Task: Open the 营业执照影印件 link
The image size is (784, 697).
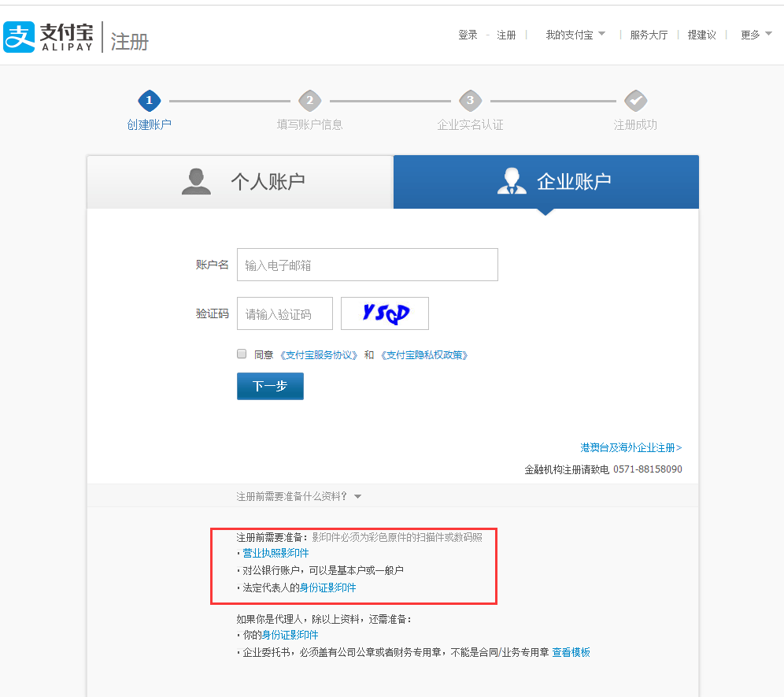Action: (x=276, y=553)
